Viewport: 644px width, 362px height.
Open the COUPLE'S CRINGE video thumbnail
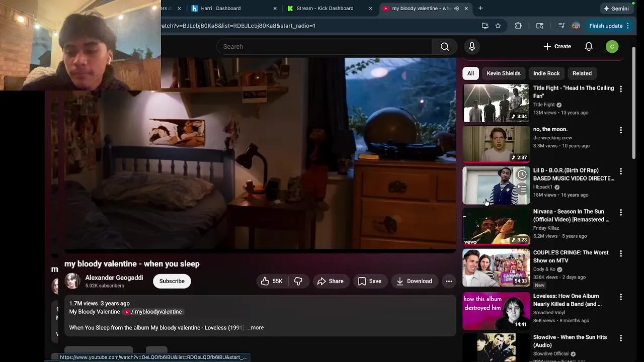pyautogui.click(x=496, y=268)
